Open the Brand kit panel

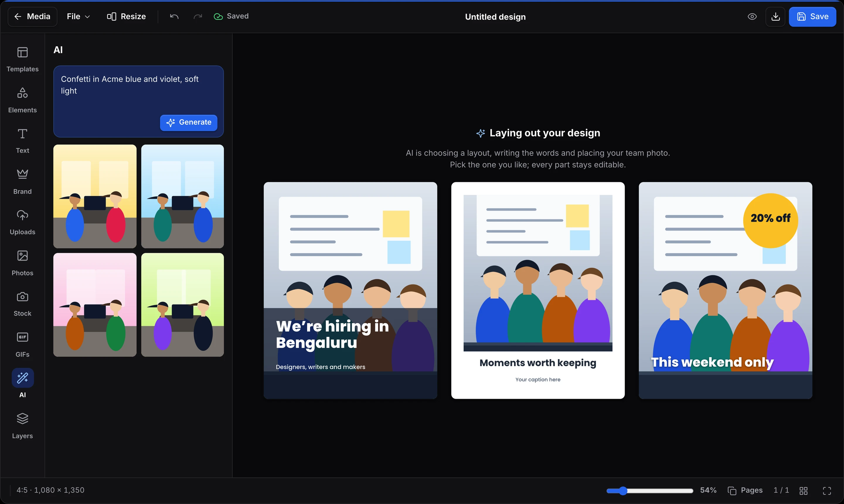[x=22, y=182]
